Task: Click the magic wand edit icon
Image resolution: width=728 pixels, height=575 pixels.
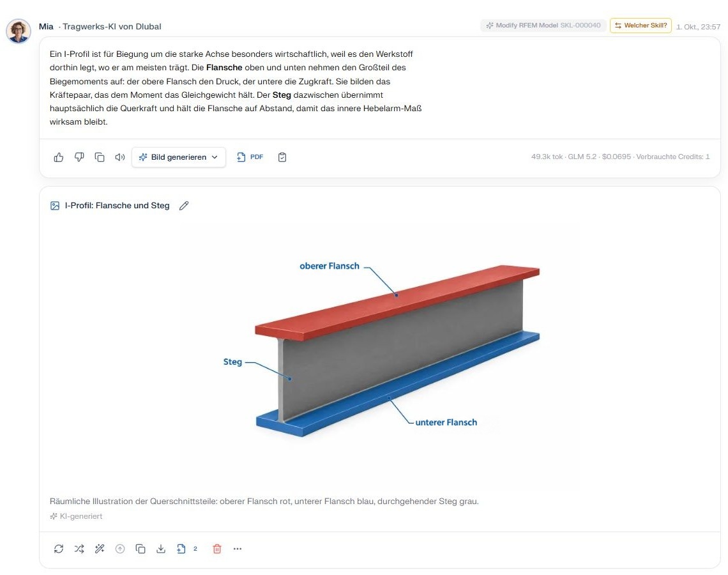Action: pyautogui.click(x=100, y=549)
